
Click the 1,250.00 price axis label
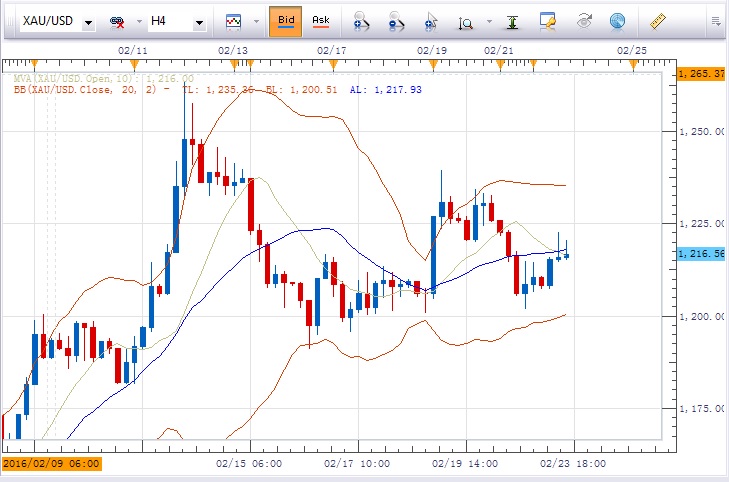click(x=702, y=132)
